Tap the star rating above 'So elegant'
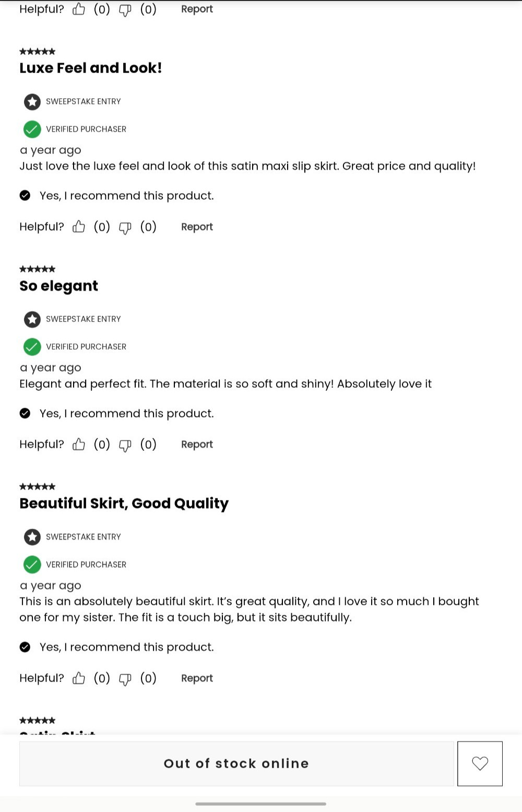This screenshot has width=522, height=812. [x=38, y=269]
